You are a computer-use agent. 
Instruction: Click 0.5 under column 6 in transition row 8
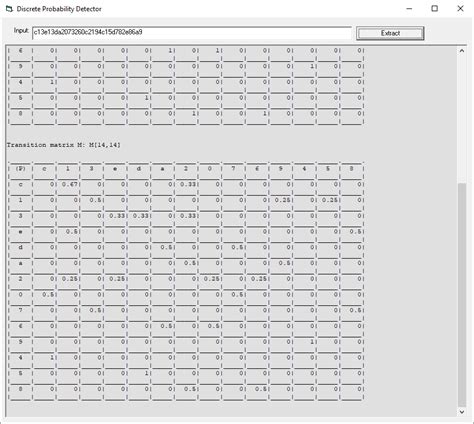point(261,389)
